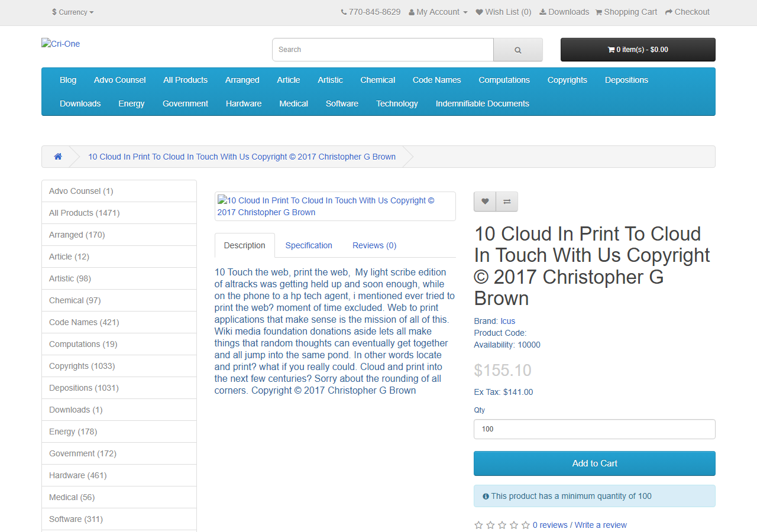Select Article (12) in sidebar
Screen dimensions: 757x532
pos(119,257)
